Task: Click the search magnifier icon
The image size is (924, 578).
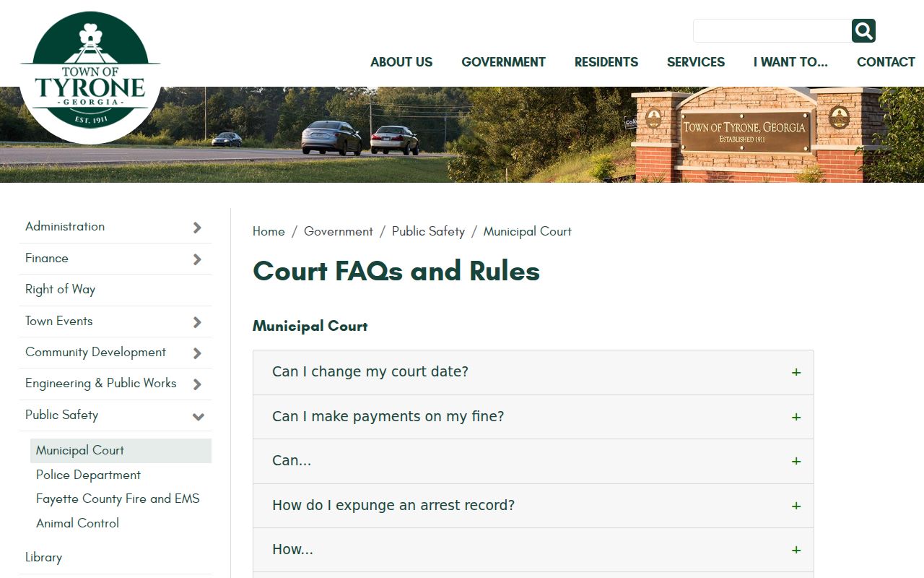Action: (x=863, y=31)
